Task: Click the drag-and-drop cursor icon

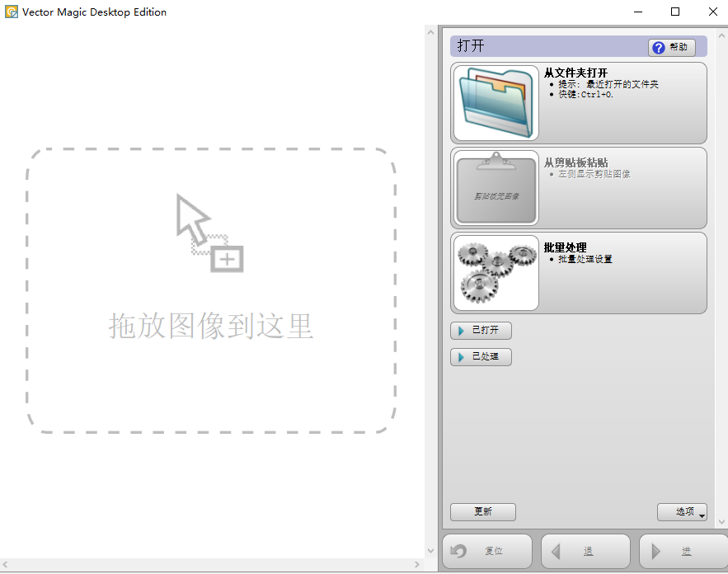Action: pos(209,233)
